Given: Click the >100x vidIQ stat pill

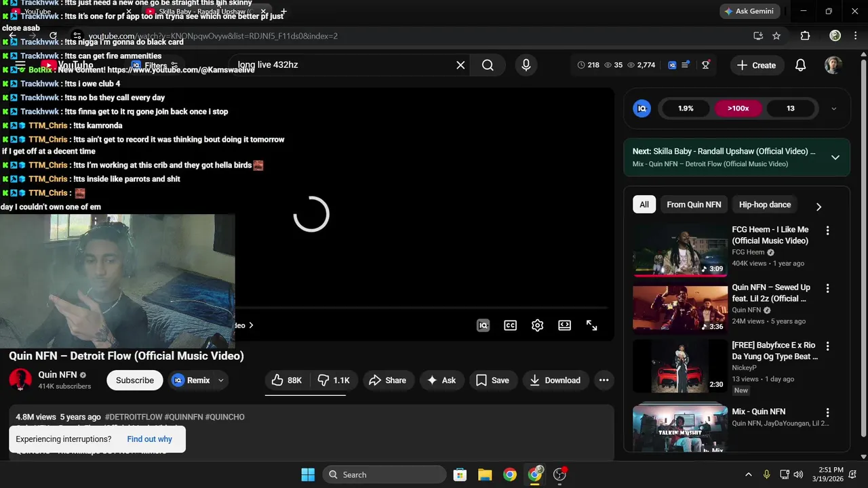Looking at the screenshot, I should [738, 108].
